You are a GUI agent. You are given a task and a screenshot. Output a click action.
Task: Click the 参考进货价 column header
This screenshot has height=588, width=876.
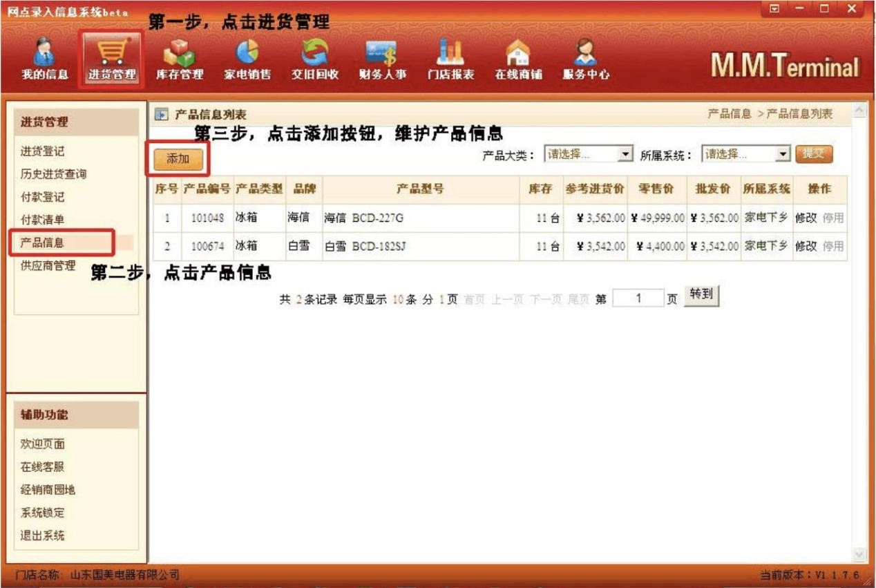[595, 189]
